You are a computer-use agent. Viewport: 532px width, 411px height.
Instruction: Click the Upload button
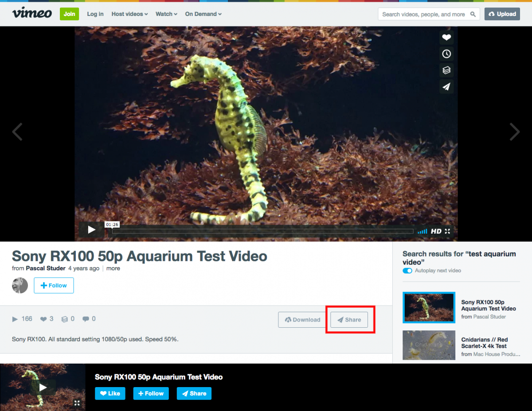pyautogui.click(x=502, y=14)
